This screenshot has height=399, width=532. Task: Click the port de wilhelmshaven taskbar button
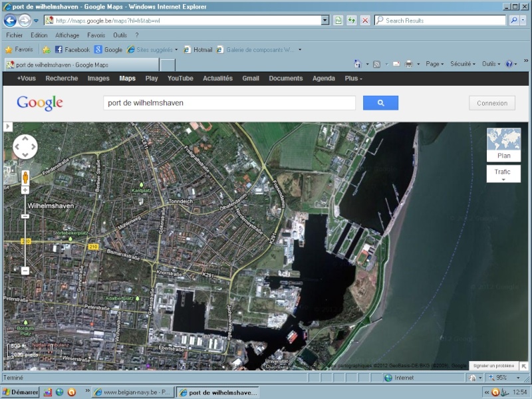pos(218,392)
